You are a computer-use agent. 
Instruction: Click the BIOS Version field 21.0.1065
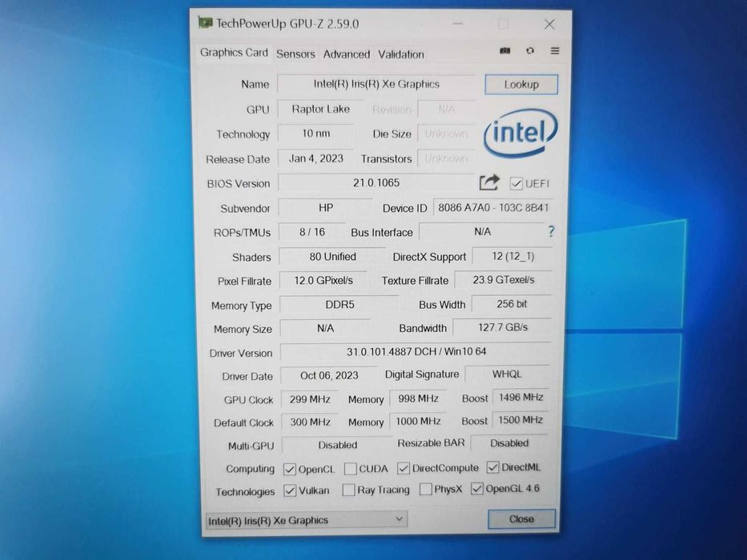click(376, 183)
